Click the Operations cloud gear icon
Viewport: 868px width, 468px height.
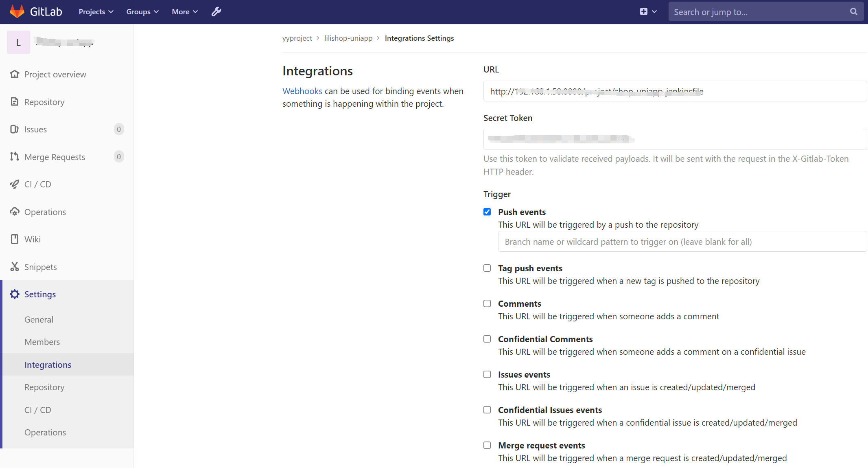(x=15, y=212)
